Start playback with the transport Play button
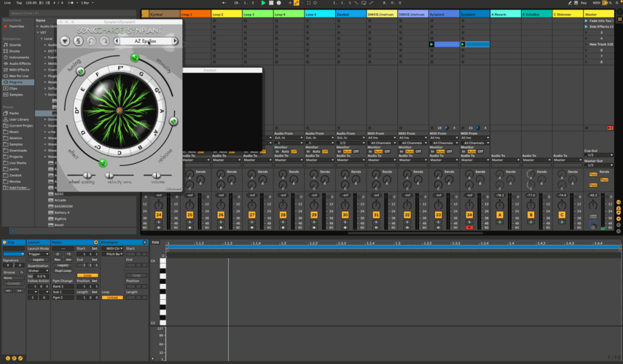Image resolution: width=623 pixels, height=364 pixels. click(x=263, y=3)
